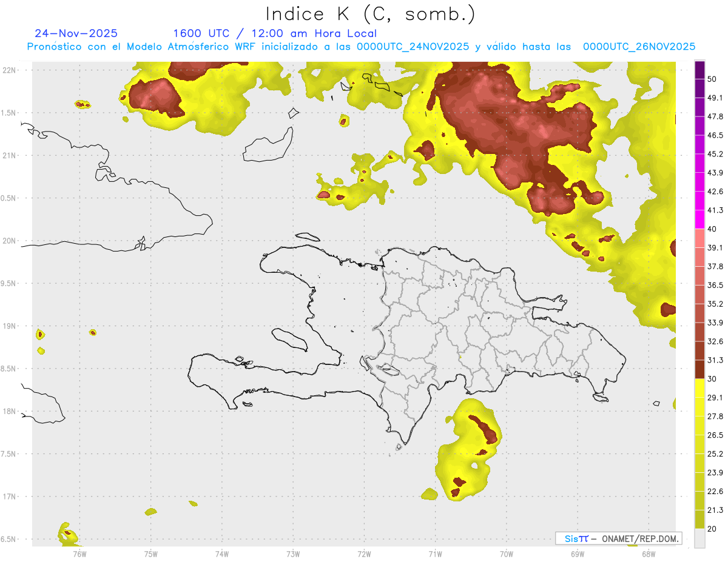Pick the salmon swatch between 40 and 39.1
The image size is (728, 562).
[x=699, y=238]
